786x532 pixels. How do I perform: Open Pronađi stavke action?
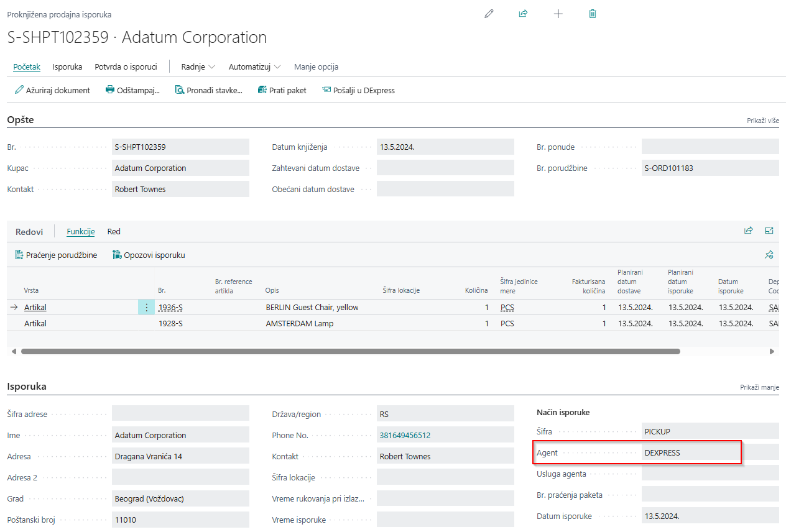pos(208,90)
